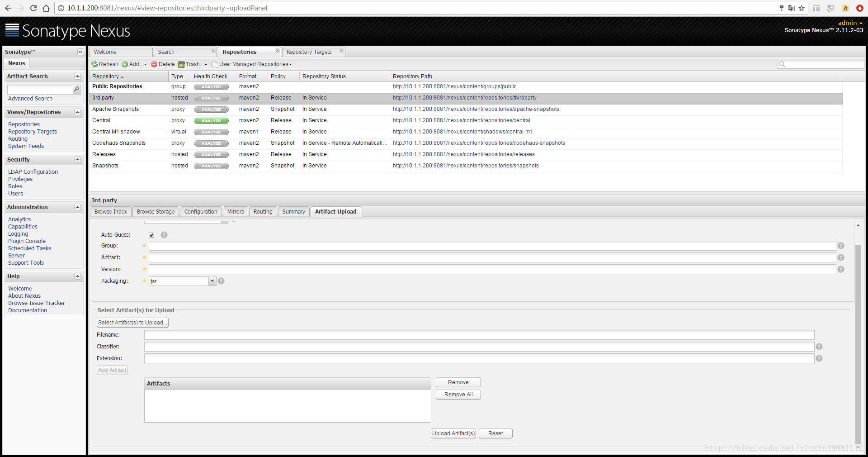Click ANALYZE badge for Apache Snapshots
868x457 pixels.
(x=211, y=109)
